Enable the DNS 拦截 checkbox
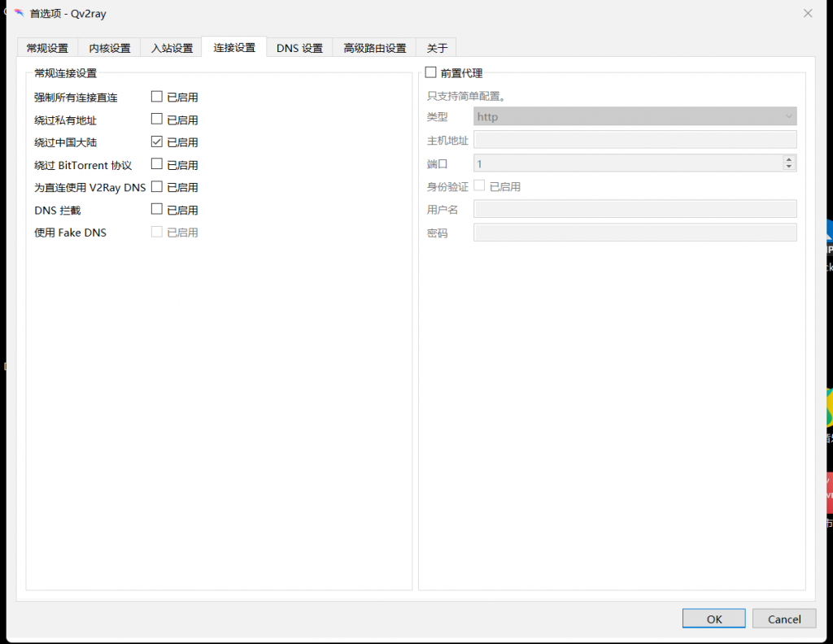Viewport: 833px width, 644px height. 157,210
